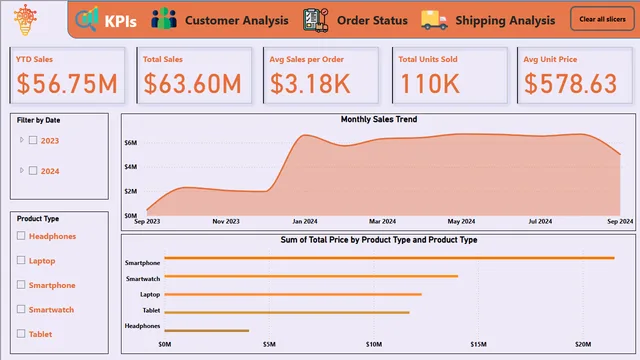Expand the 2023 date hierarchy
The image size is (640, 360).
[x=22, y=140]
